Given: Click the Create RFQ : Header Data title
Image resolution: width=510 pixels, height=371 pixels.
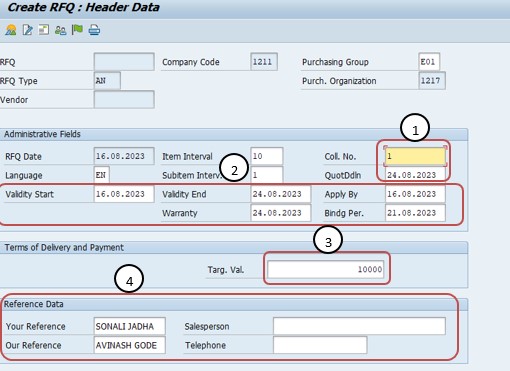Looking at the screenshot, I should pyautogui.click(x=83, y=7).
